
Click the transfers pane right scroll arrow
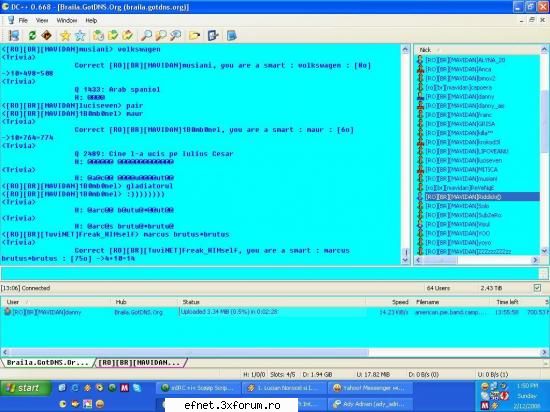pyautogui.click(x=544, y=352)
